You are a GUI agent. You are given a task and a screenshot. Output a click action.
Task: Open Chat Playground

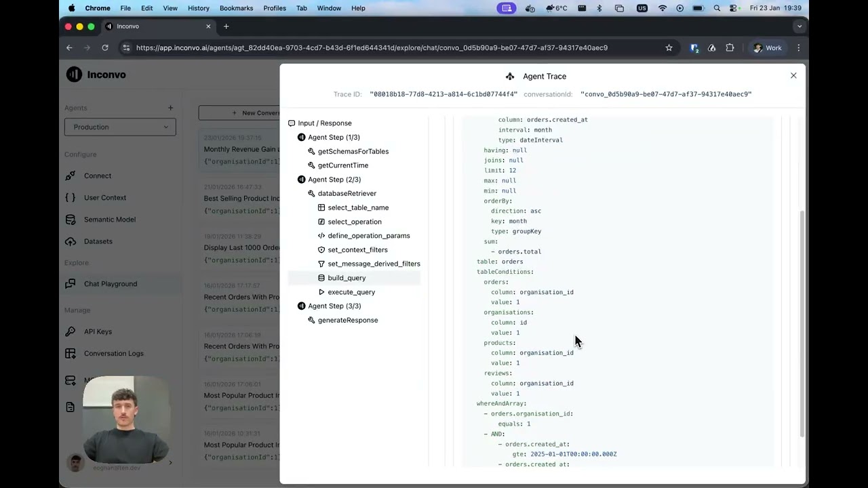pos(111,284)
